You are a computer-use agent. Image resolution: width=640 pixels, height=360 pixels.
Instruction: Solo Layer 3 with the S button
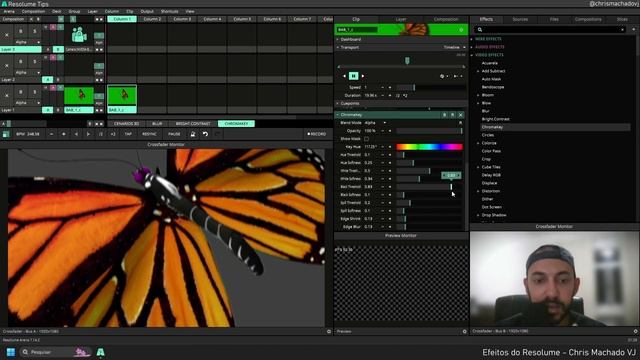[35, 31]
